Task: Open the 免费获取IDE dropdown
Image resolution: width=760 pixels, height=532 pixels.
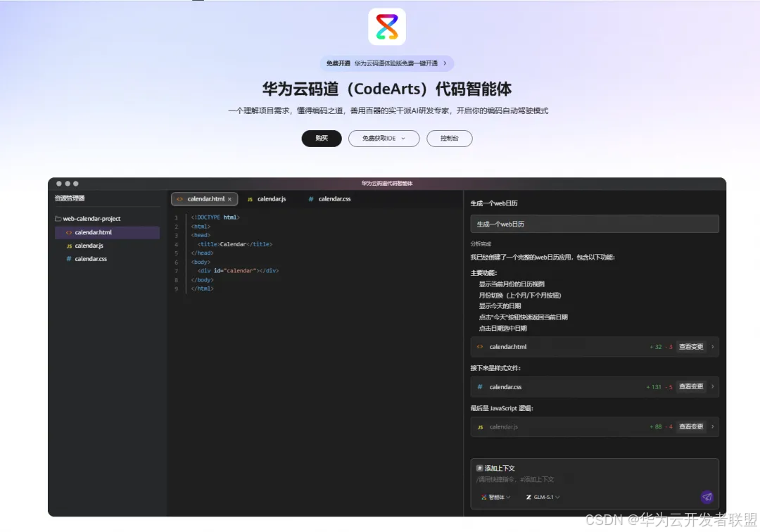Action: (x=384, y=138)
